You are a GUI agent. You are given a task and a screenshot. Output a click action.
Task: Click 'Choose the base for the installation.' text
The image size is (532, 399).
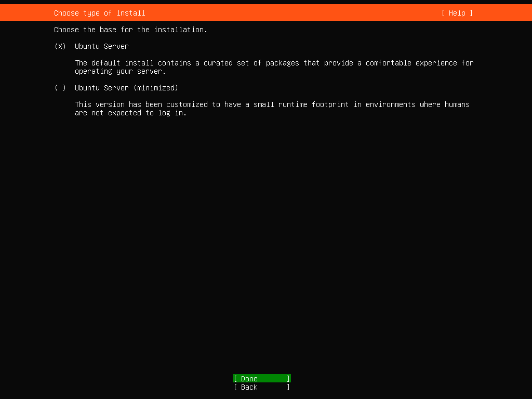130,30
